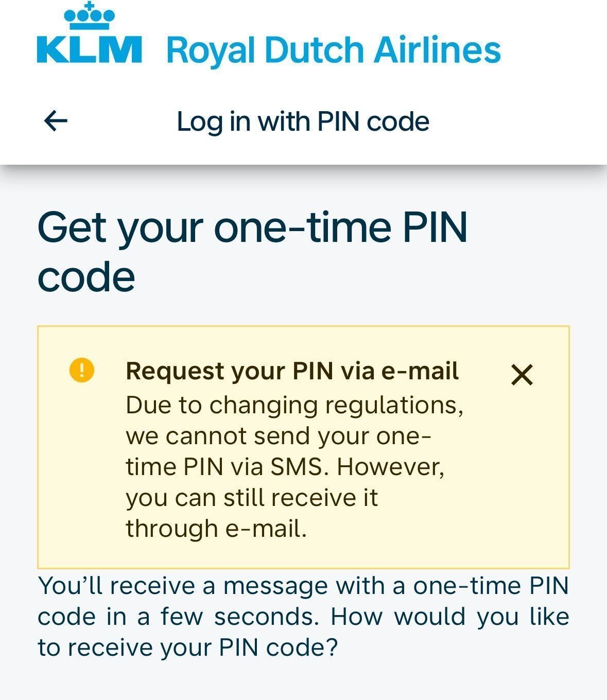607x700 pixels.
Task: Click the "You'll receive a message" paragraph line
Action: click(x=303, y=586)
